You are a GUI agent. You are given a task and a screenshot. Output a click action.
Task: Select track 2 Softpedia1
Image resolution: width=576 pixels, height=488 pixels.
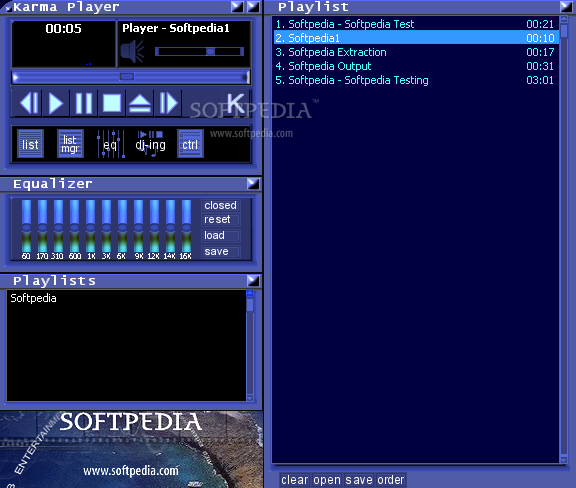416,38
